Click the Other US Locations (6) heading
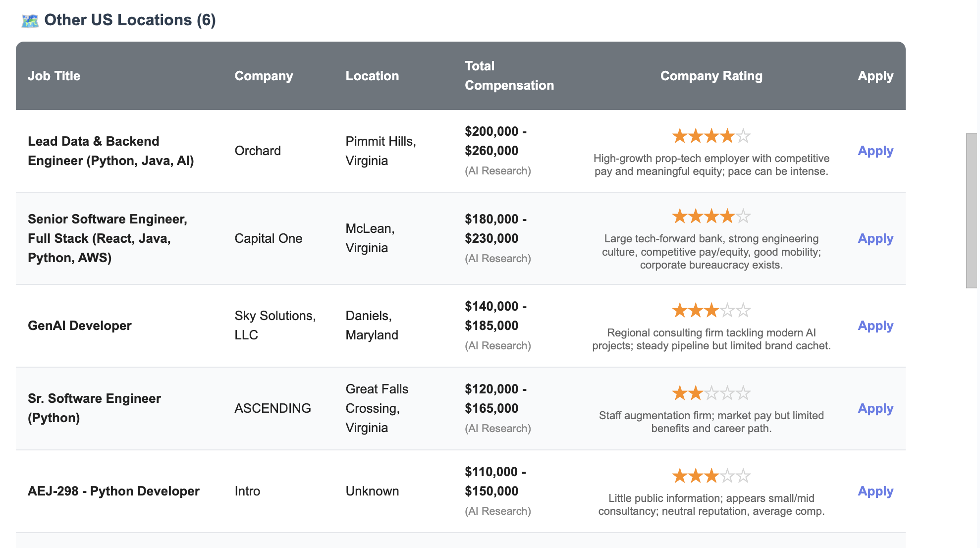This screenshot has width=980, height=548. click(x=130, y=20)
